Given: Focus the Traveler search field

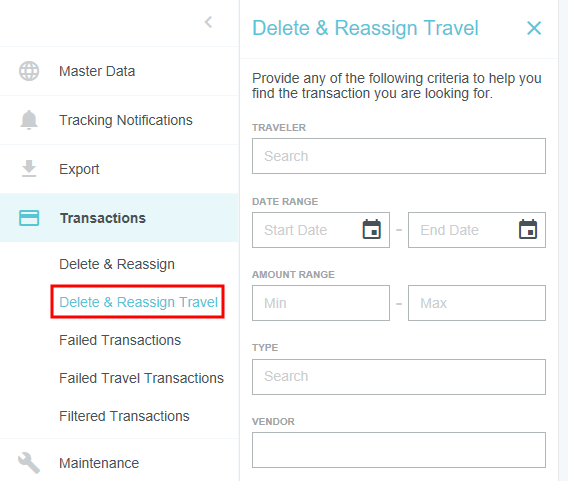Looking at the screenshot, I should click(x=399, y=156).
